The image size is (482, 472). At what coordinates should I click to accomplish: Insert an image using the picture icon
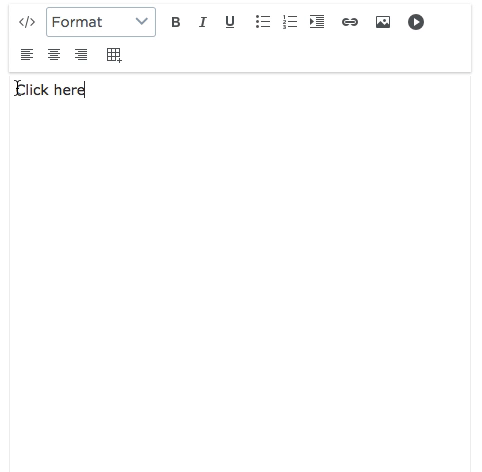[x=383, y=22]
